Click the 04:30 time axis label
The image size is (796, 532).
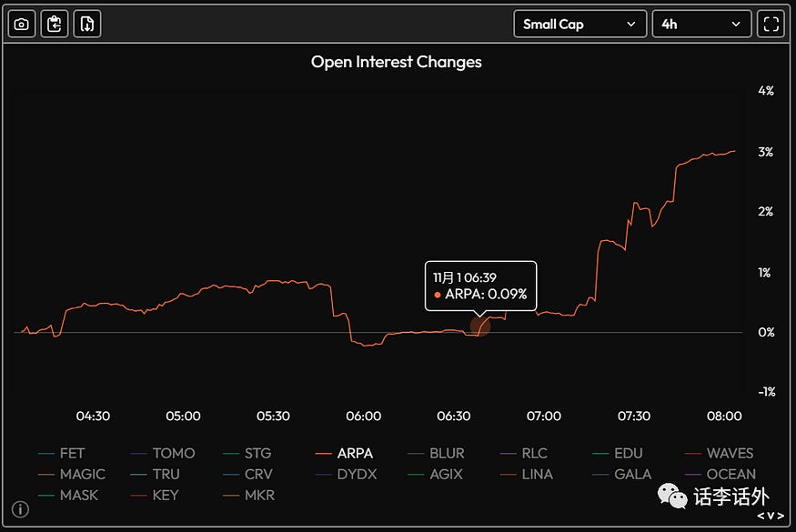[93, 417]
